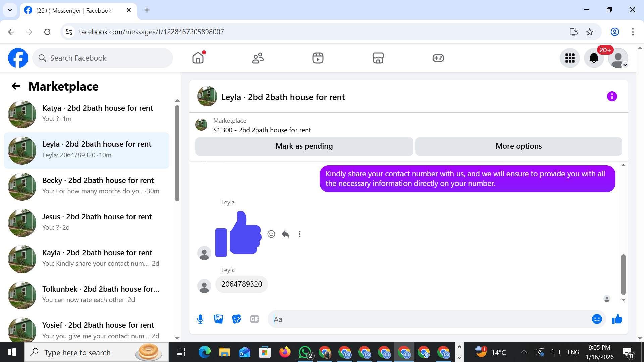Click More options button
Viewport: 644px width, 362px height.
point(519,146)
